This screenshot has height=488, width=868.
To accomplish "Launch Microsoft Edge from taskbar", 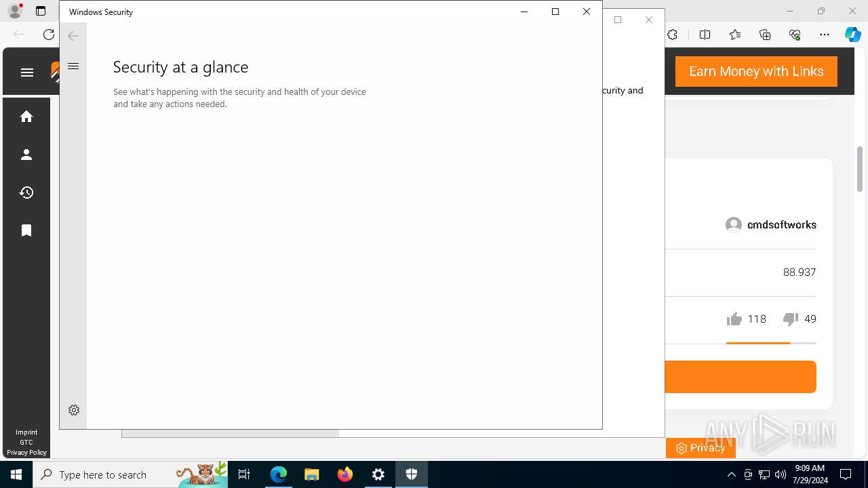I will [x=279, y=474].
